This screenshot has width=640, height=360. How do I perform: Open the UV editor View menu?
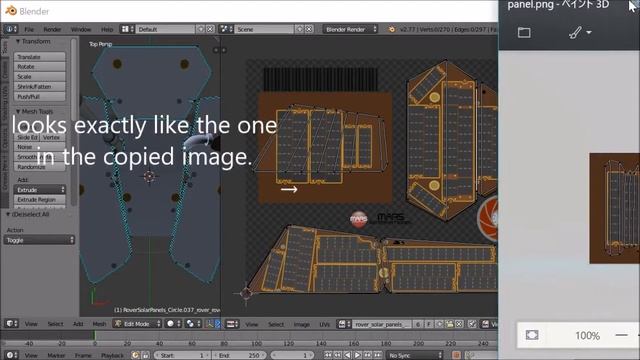[x=251, y=324]
